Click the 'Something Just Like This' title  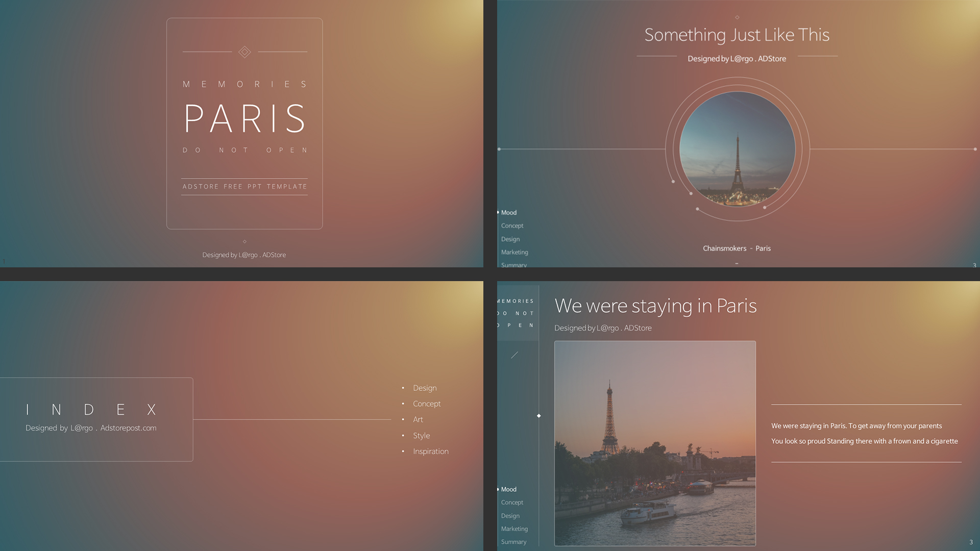pos(737,35)
